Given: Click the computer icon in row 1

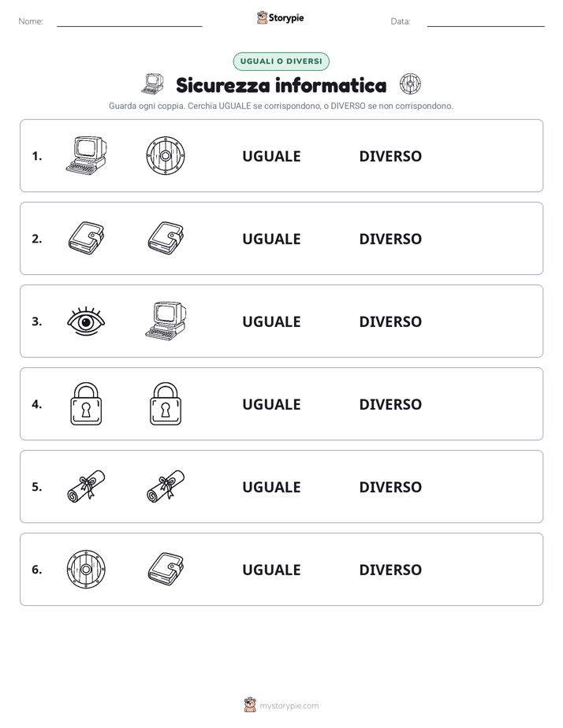Looking at the screenshot, I should 86,155.
